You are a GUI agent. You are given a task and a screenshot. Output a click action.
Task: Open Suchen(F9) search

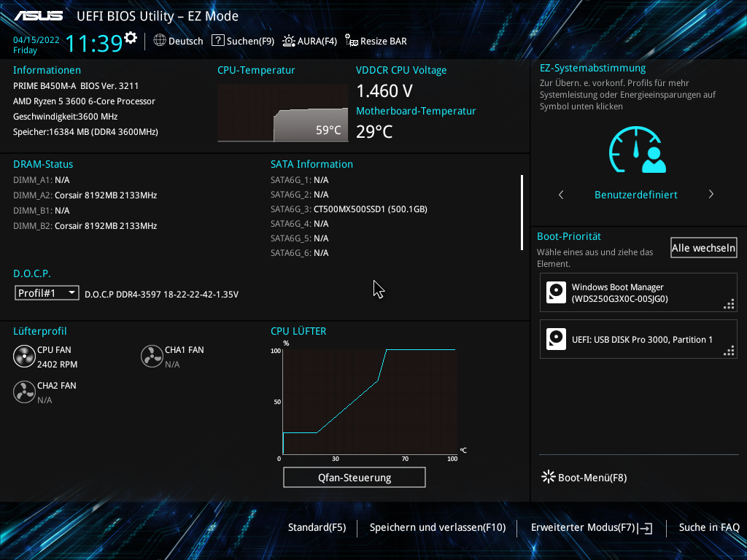click(243, 41)
